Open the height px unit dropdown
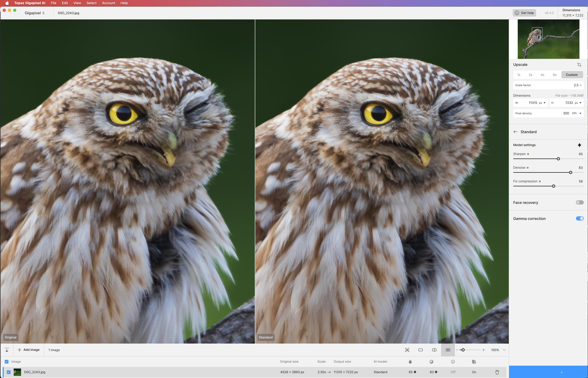 tap(578, 103)
